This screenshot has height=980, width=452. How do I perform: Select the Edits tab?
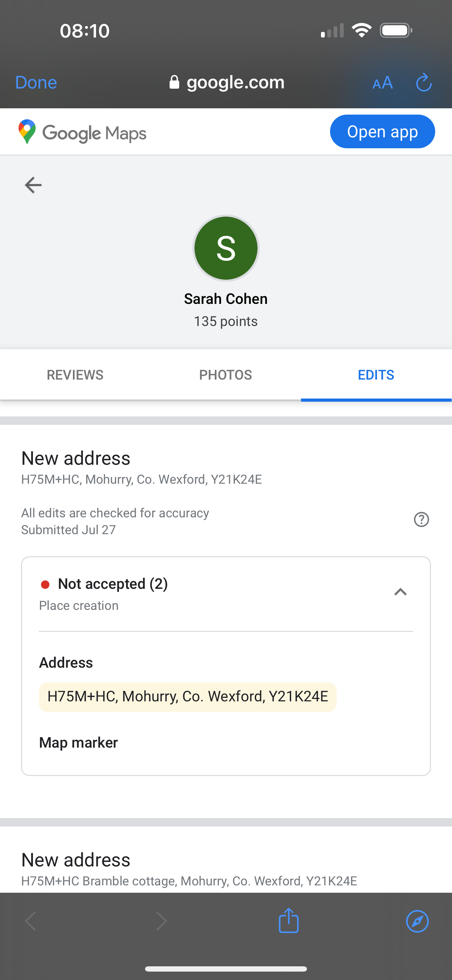376,375
